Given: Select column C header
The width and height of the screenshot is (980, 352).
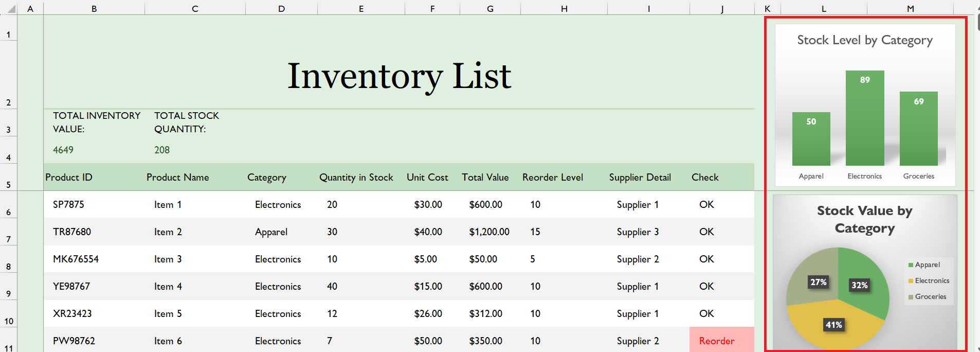Looking at the screenshot, I should click(195, 9).
